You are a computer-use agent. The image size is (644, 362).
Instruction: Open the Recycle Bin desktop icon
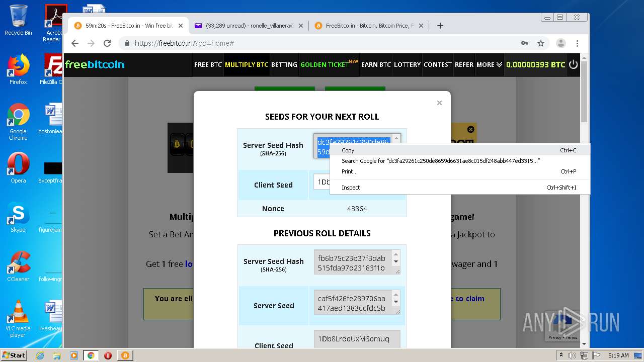pos(18,20)
